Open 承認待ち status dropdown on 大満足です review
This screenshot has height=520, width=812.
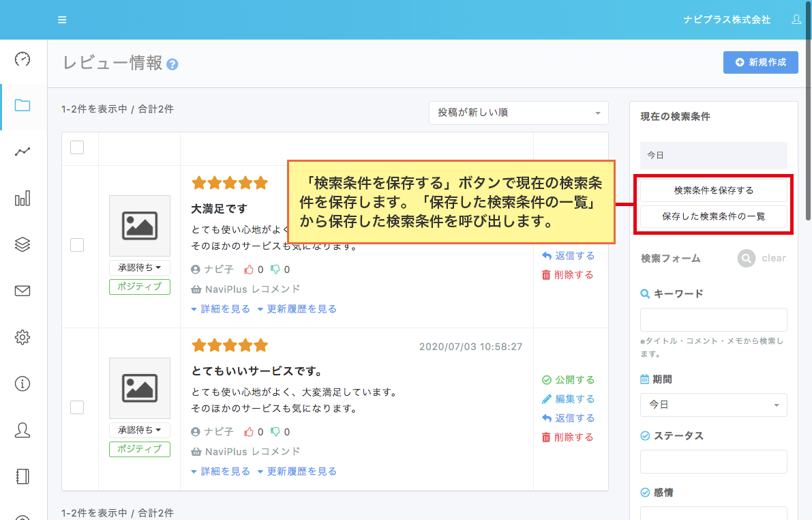pyautogui.click(x=140, y=268)
